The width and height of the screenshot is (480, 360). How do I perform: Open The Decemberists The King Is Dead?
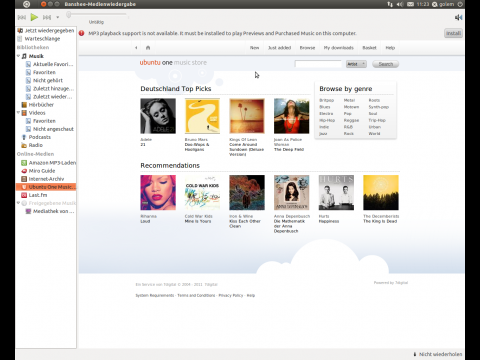[x=381, y=193]
